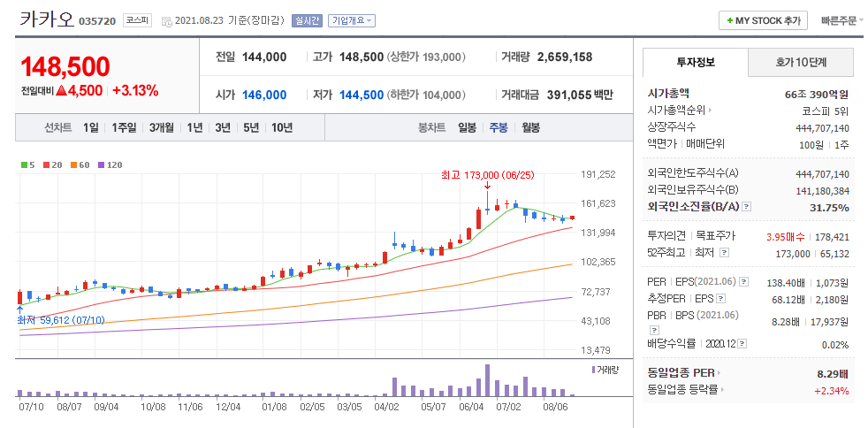Click the 시가 146,000 value
Screen dimensions: 868x428
point(264,96)
